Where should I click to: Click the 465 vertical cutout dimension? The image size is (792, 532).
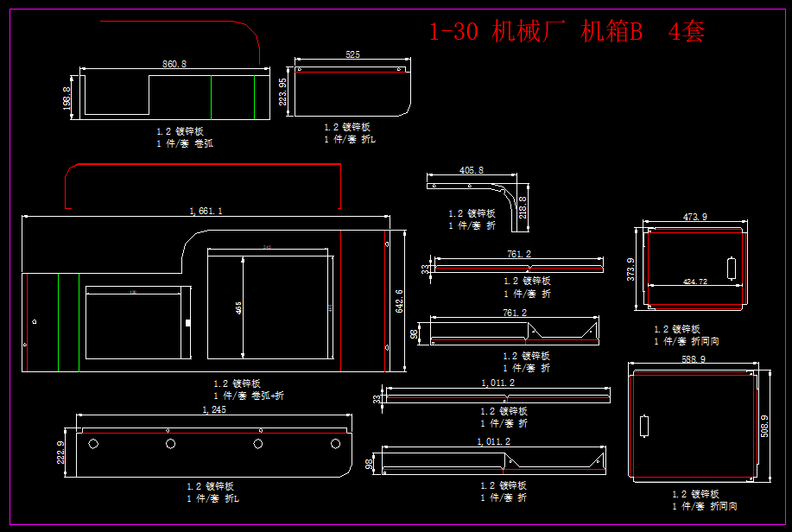[x=238, y=307]
